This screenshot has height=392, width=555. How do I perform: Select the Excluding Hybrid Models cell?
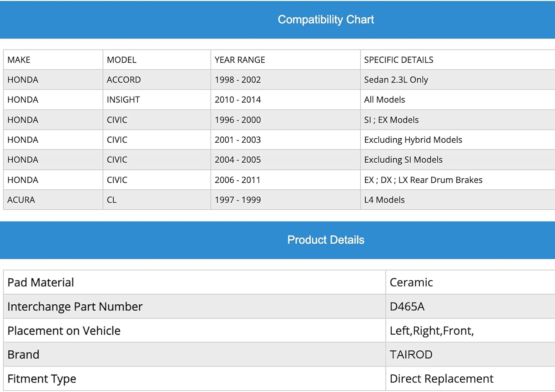[413, 140]
